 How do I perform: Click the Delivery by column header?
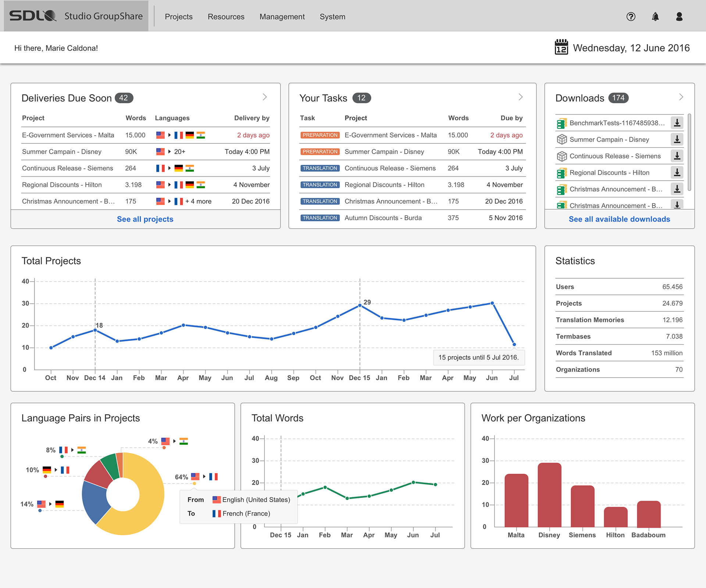click(x=252, y=118)
